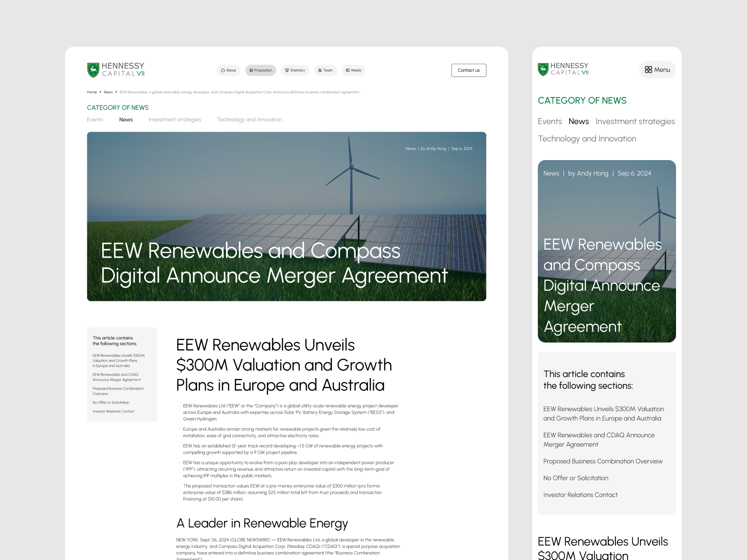Go to Home in the breadcrumb

pyautogui.click(x=92, y=92)
